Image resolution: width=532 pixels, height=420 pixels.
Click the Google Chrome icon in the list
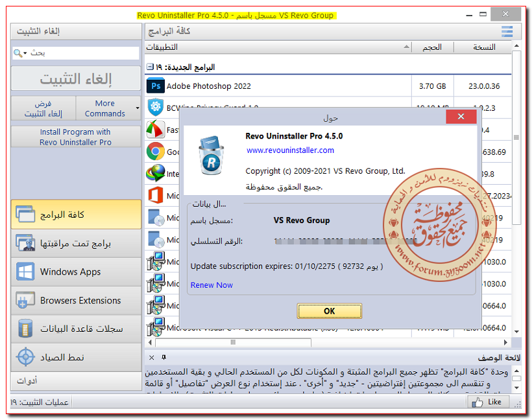[156, 151]
